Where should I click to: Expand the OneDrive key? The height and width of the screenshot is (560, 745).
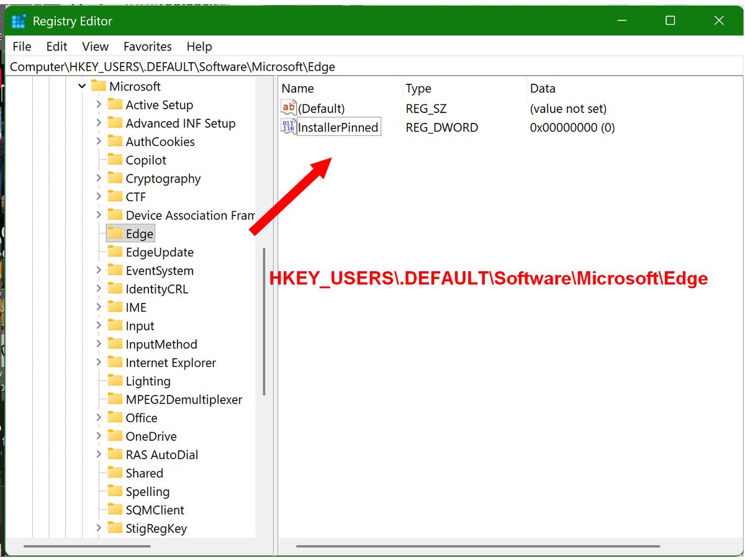pyautogui.click(x=99, y=436)
